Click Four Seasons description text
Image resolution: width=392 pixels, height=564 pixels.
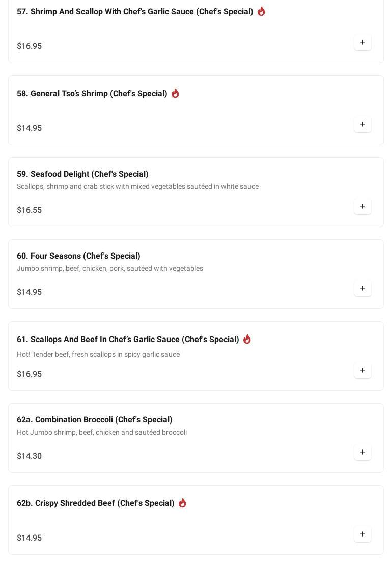click(110, 268)
